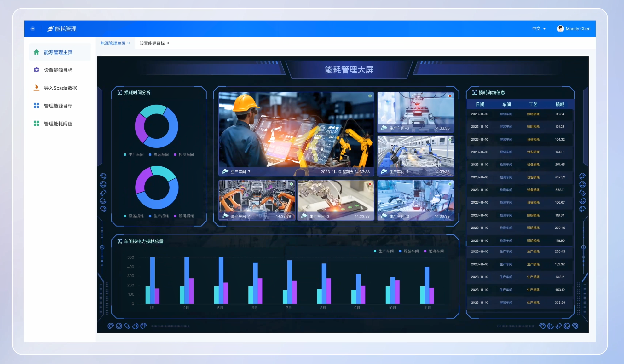Image resolution: width=624 pixels, height=364 pixels.
Task: Click the gear icon for 设置能源目标
Action: [37, 70]
